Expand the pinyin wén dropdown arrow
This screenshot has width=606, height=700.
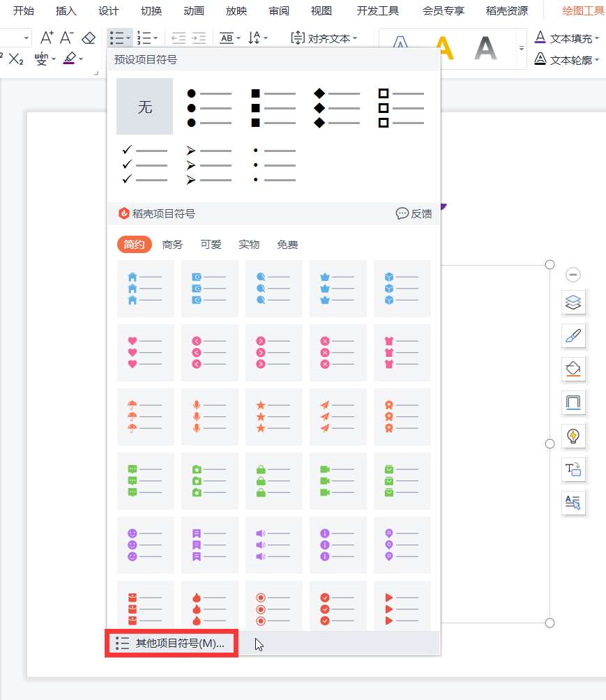click(x=53, y=59)
